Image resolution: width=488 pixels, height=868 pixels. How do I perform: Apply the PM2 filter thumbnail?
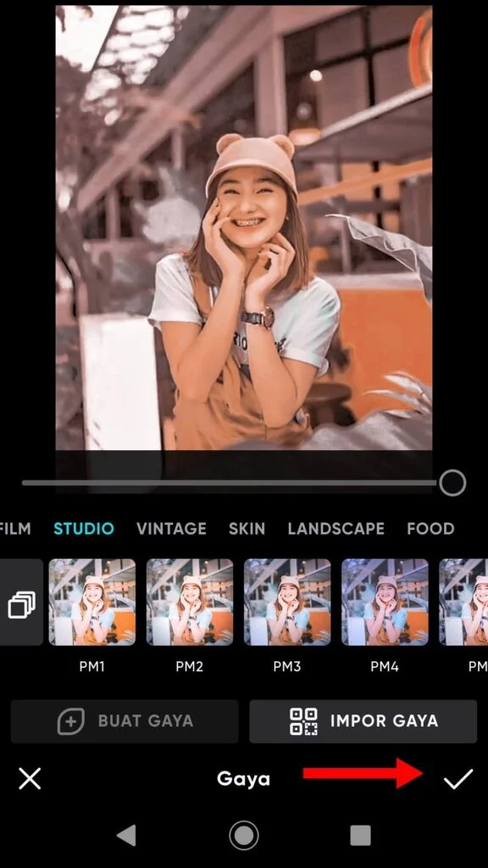pyautogui.click(x=190, y=603)
